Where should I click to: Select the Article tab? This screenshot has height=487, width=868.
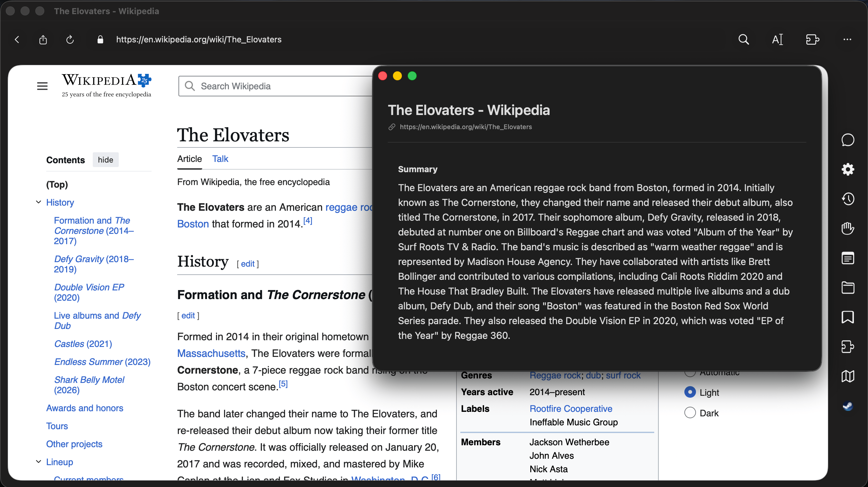pyautogui.click(x=189, y=158)
